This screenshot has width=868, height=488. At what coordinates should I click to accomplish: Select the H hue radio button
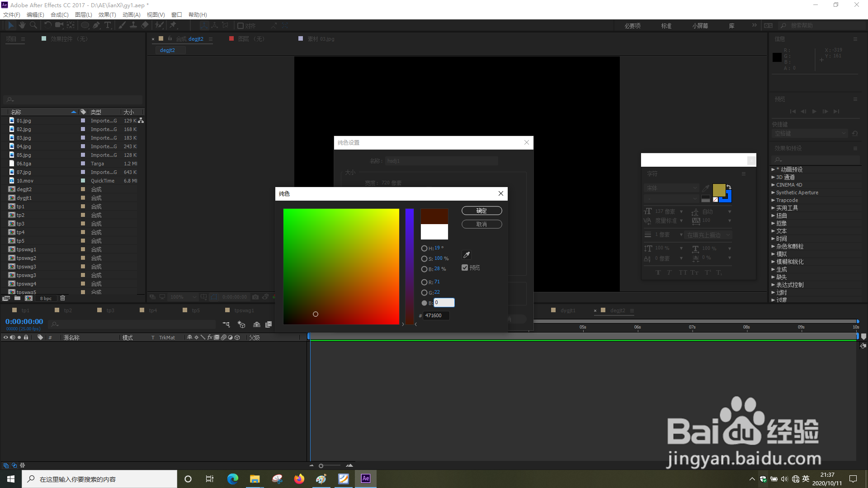click(x=424, y=248)
